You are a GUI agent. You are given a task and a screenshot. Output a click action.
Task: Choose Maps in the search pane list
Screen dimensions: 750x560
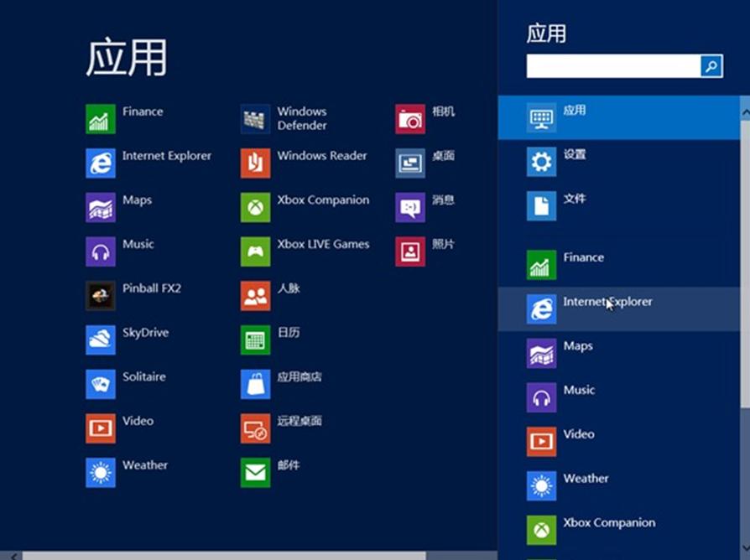(619, 353)
